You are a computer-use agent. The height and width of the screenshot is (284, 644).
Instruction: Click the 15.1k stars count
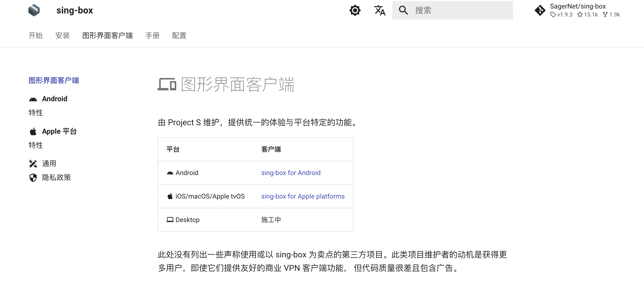pyautogui.click(x=587, y=15)
